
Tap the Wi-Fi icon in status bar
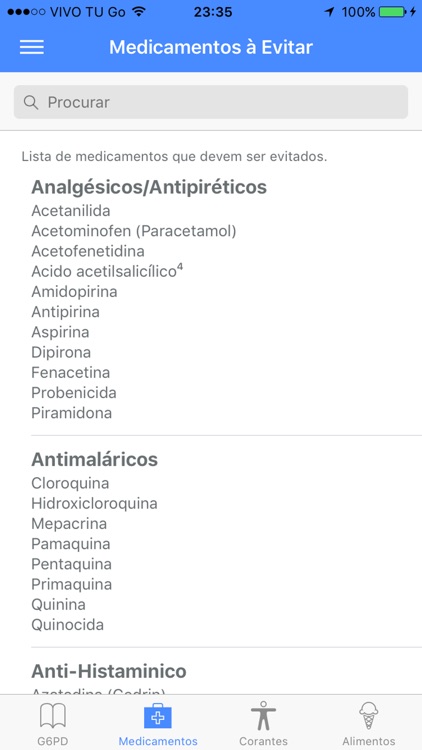139,12
